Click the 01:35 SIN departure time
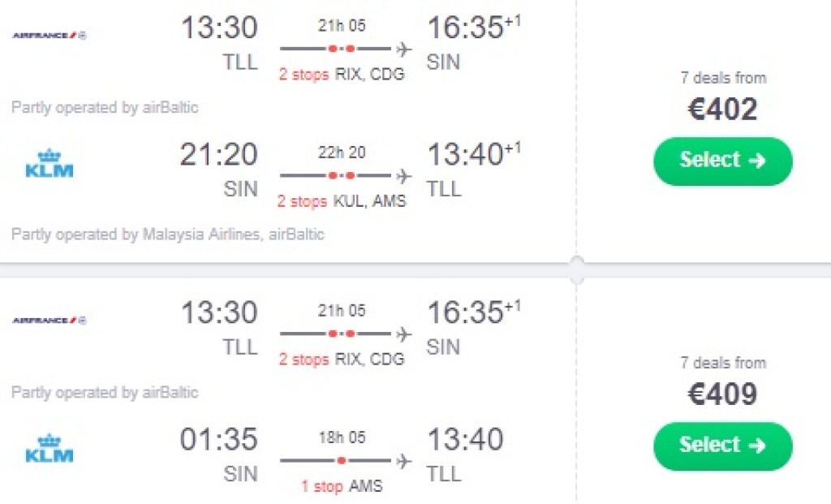 pos(218,439)
